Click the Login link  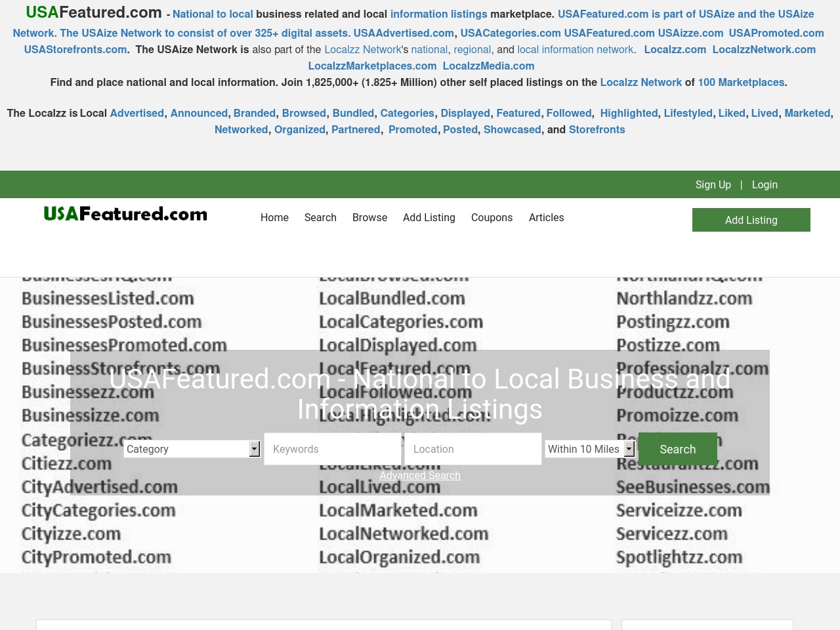tap(765, 184)
